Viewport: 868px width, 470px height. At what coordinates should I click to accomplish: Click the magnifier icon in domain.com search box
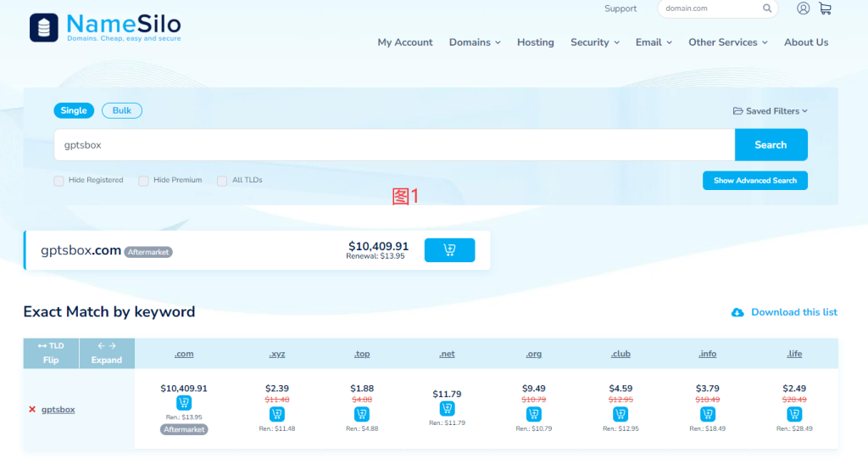pos(766,8)
